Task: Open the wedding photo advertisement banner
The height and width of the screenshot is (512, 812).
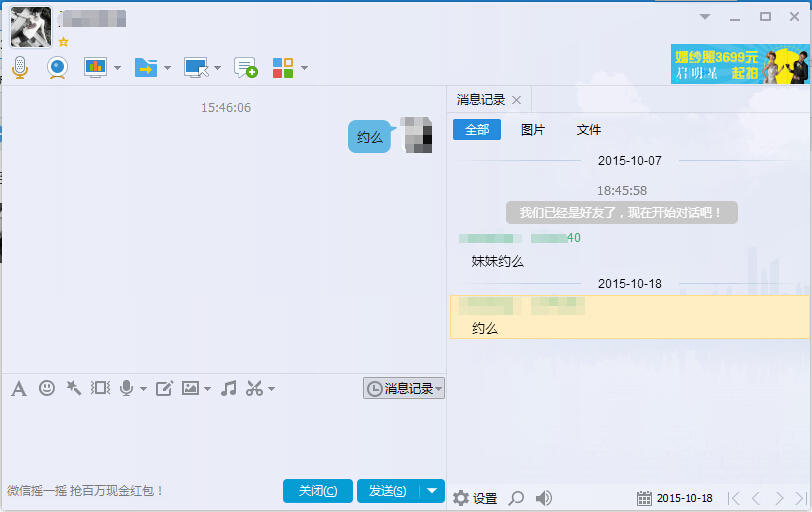Action: click(740, 64)
